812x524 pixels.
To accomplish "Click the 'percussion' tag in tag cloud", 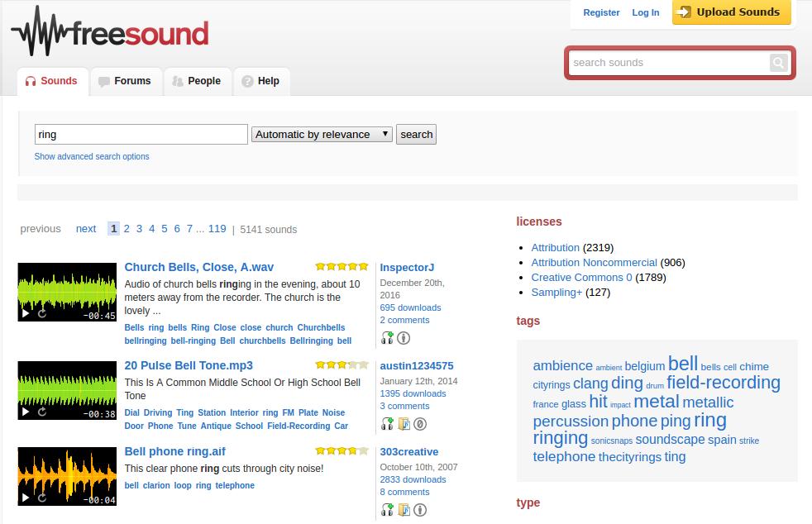I will point(571,421).
